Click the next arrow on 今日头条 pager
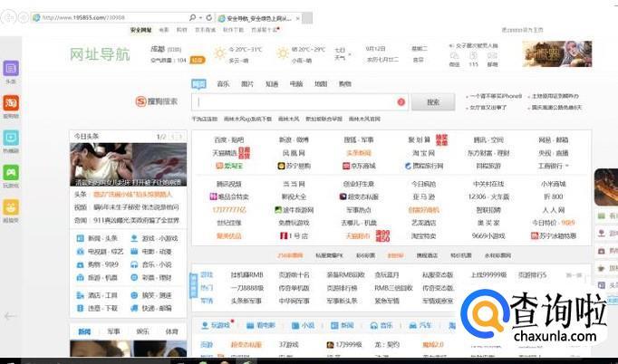618x364 pixels. (180, 137)
